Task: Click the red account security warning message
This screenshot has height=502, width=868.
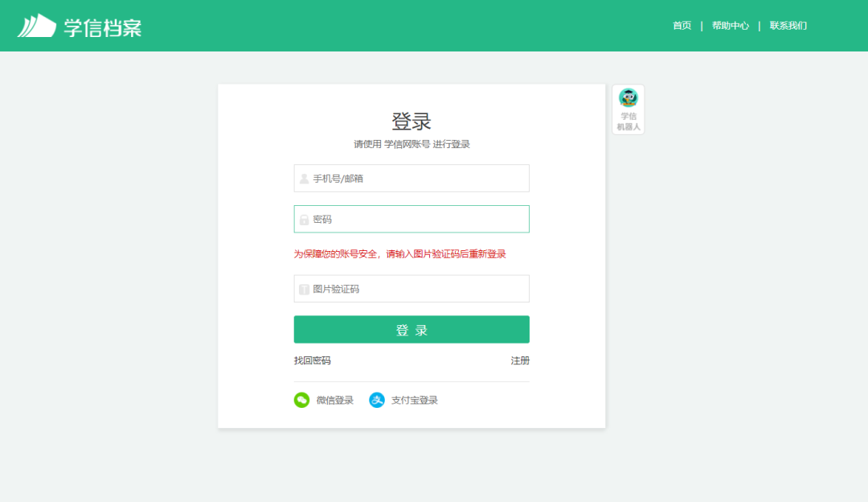Action: [x=399, y=253]
